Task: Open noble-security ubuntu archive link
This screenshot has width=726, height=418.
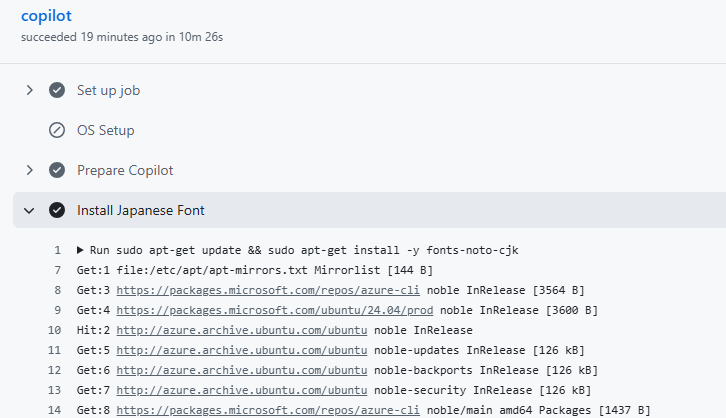Action: [x=242, y=390]
